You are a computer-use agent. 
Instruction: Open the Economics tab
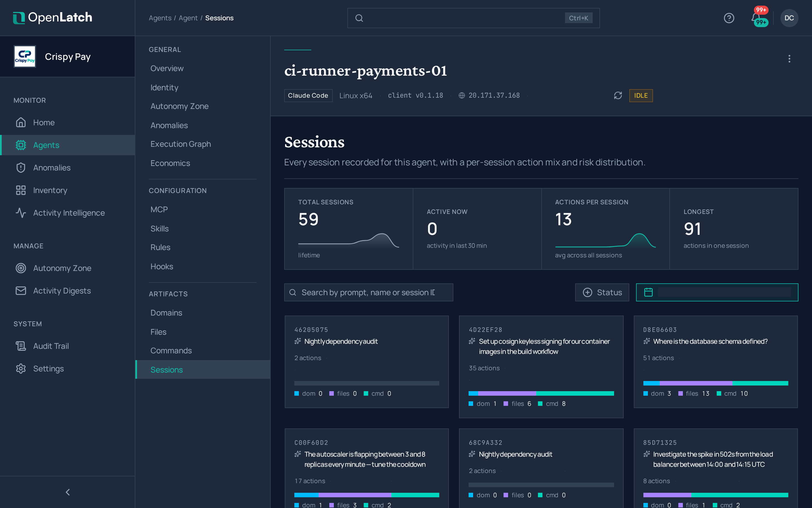point(203,163)
